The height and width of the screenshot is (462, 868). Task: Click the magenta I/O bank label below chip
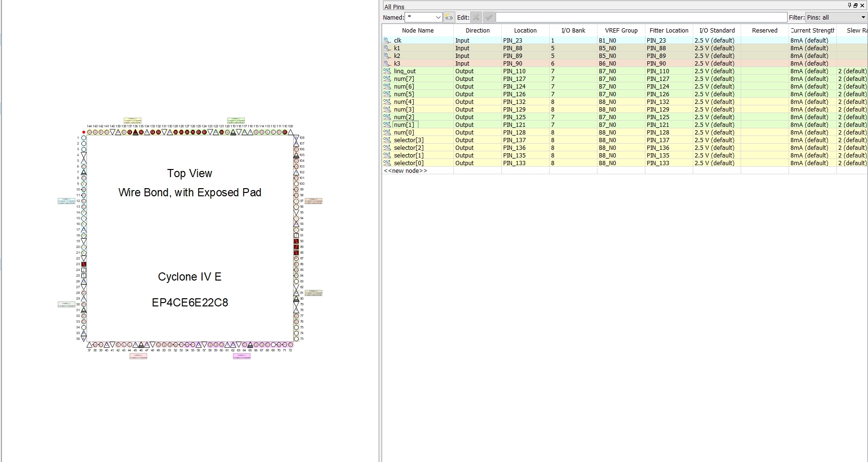point(242,356)
